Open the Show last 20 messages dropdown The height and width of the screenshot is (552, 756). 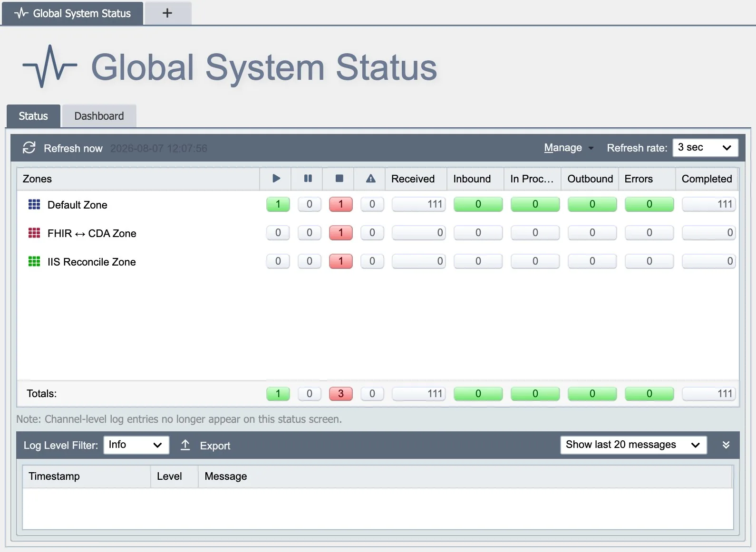tap(633, 445)
